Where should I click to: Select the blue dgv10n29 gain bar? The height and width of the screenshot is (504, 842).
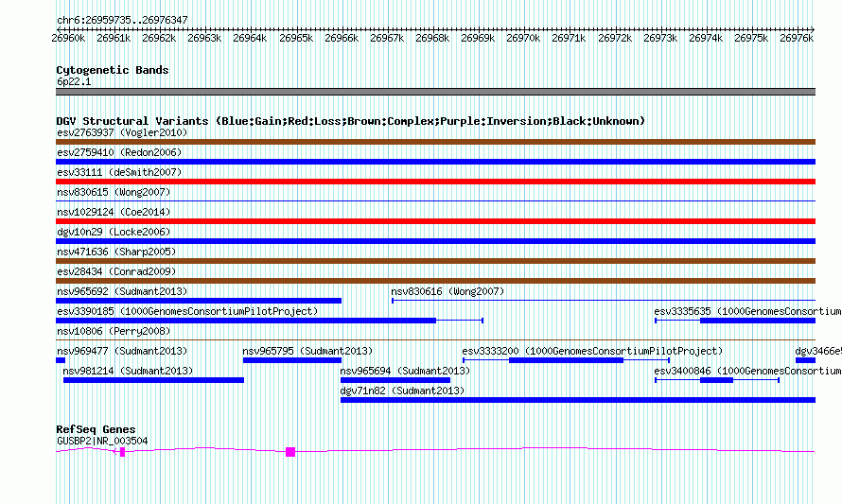click(x=435, y=241)
